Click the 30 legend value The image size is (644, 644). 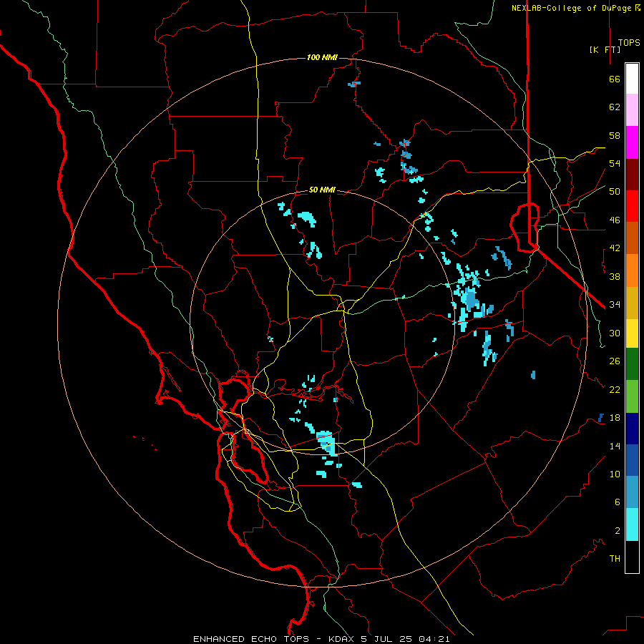point(615,333)
